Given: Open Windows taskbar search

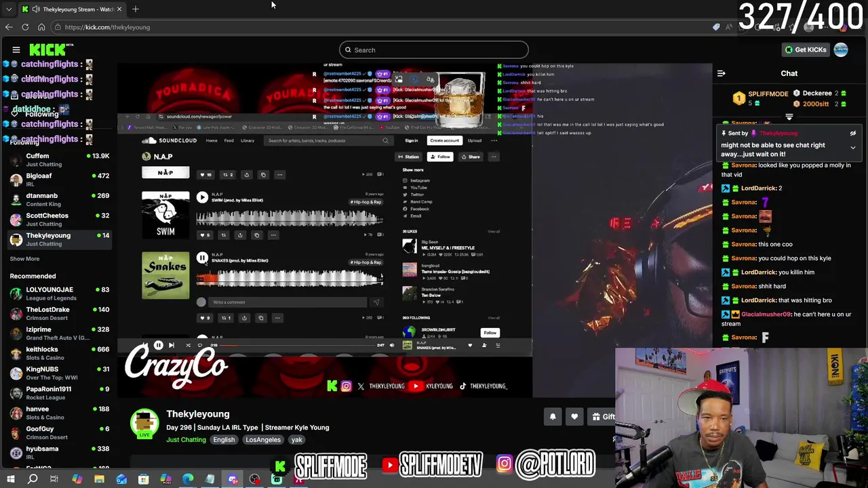Looking at the screenshot, I should pyautogui.click(x=33, y=479).
